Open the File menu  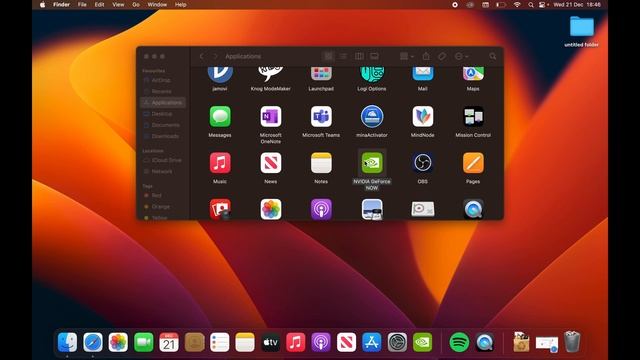[82, 4]
